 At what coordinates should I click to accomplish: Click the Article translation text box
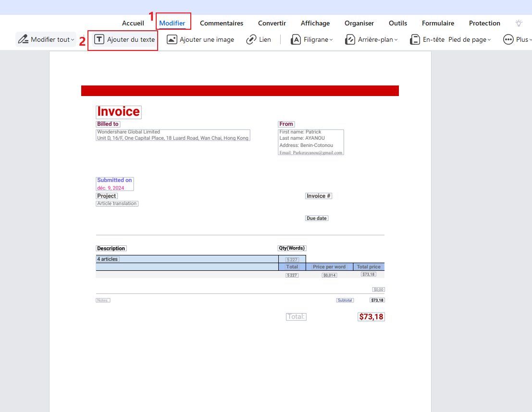117,204
